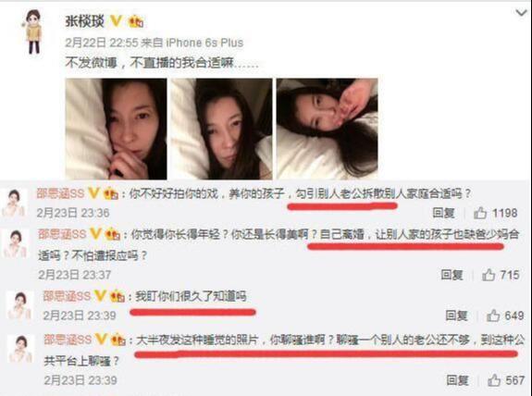The image size is (532, 396).
Task: Click the membership crown badge beside 张棪琰
Action: [x=136, y=21]
